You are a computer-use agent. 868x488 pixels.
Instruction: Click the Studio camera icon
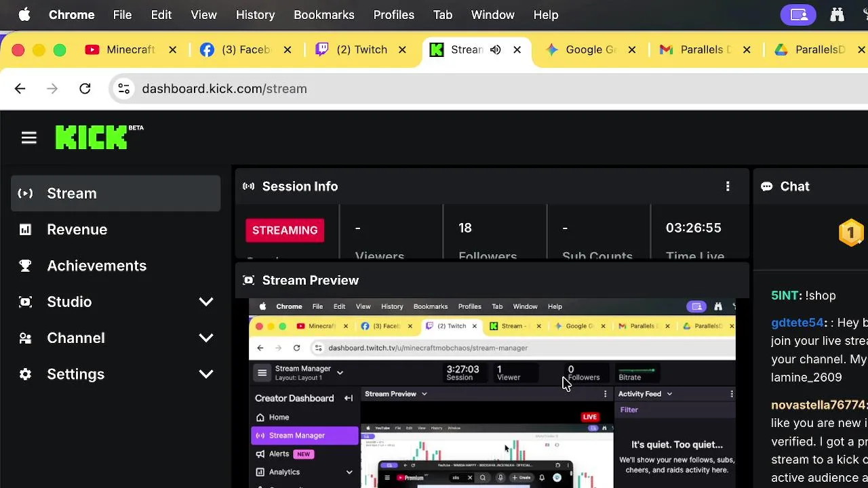click(25, 302)
